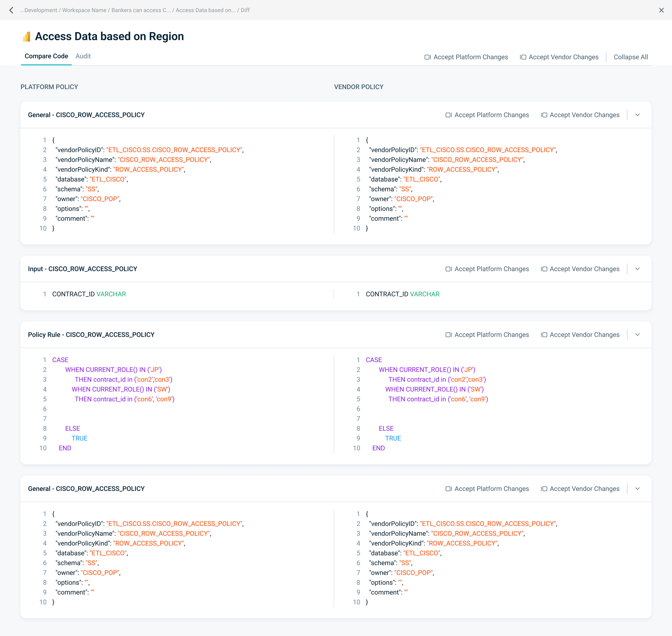Click Accept Vendor Changes icon in Policy Rule section
Viewport: 672px width, 636px height.
[544, 335]
